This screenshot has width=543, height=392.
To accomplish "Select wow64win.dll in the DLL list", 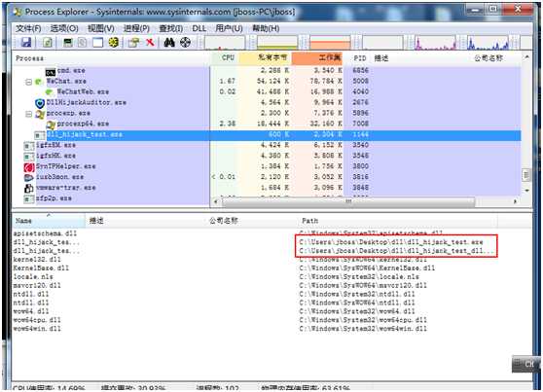I will pos(37,329).
